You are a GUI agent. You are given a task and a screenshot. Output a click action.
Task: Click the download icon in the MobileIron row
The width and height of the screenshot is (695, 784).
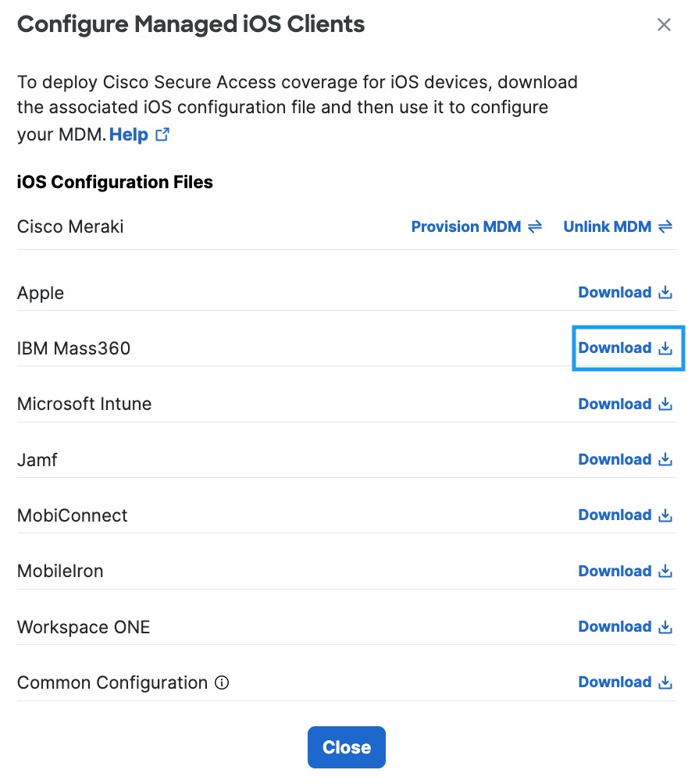[x=665, y=571]
